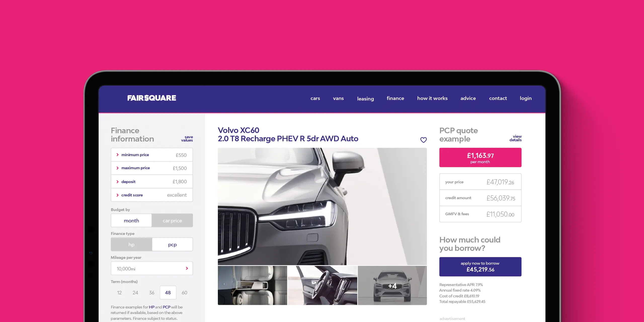Expand the maximum price row
Image resolution: width=644 pixels, height=322 pixels.
click(x=152, y=168)
